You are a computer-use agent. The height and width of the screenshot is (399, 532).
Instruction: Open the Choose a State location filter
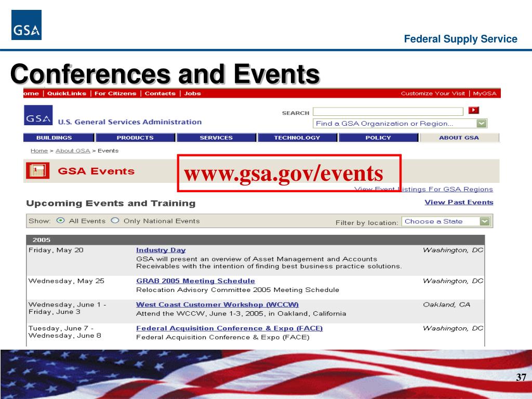pos(446,221)
